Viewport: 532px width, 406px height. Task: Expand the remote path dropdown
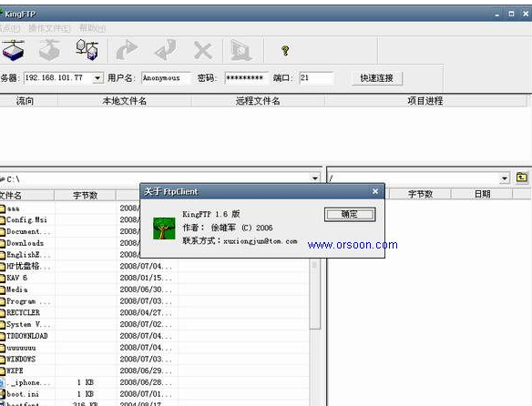[x=505, y=178]
